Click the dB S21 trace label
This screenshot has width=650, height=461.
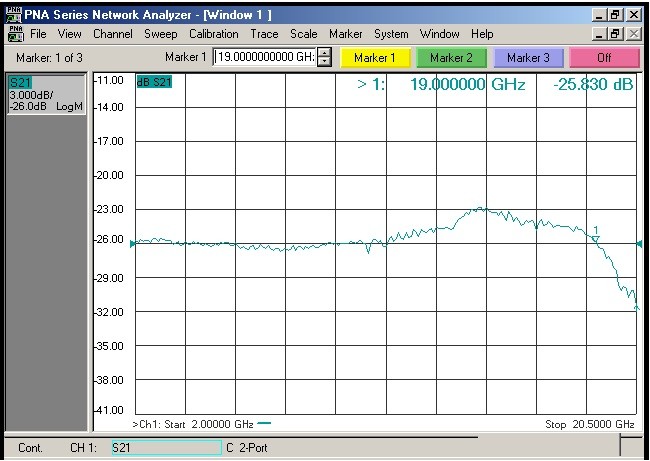(154, 82)
